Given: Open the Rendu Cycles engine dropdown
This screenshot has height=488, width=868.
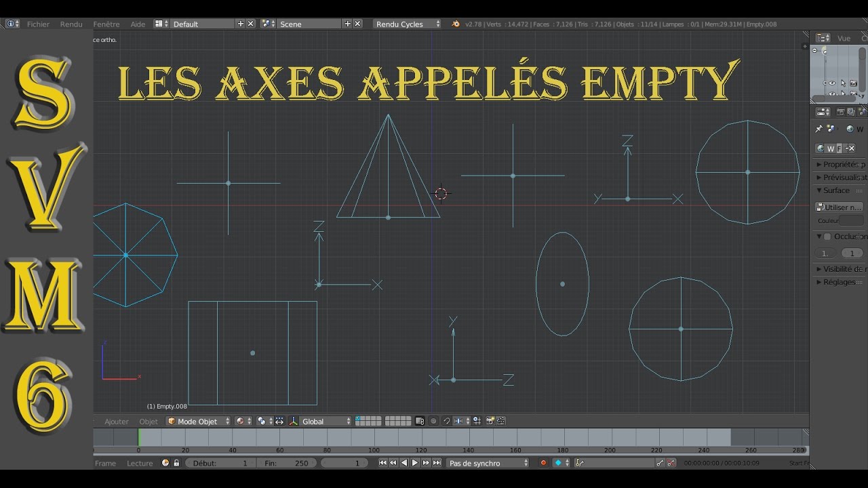Looking at the screenshot, I should [407, 24].
